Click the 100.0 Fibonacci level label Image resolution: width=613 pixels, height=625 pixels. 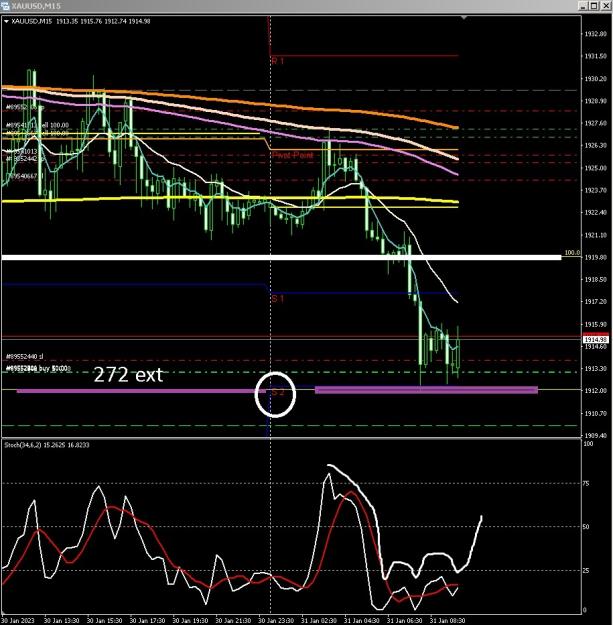pyautogui.click(x=572, y=253)
